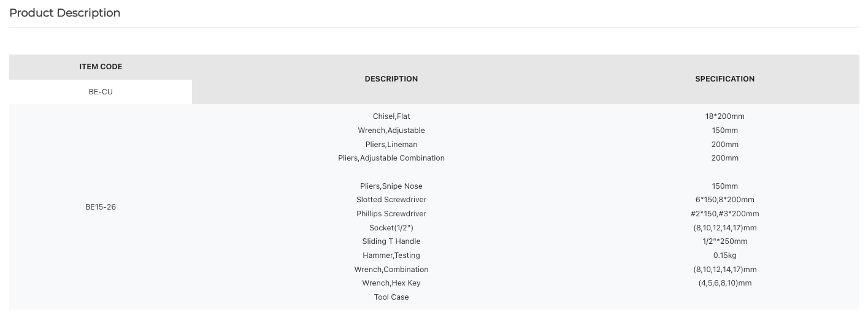This screenshot has width=868, height=318.
Task: Select the ITEM CODE column header
Action: 101,67
